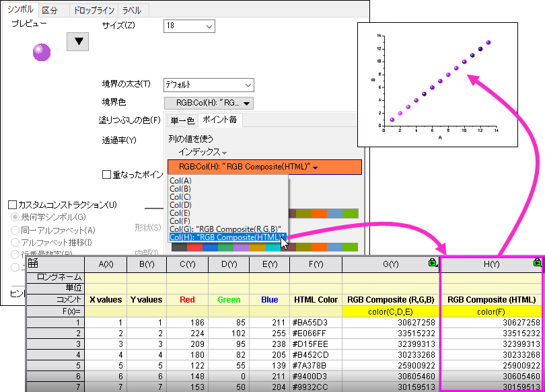Select the ロングネーム row header

(x=55, y=278)
